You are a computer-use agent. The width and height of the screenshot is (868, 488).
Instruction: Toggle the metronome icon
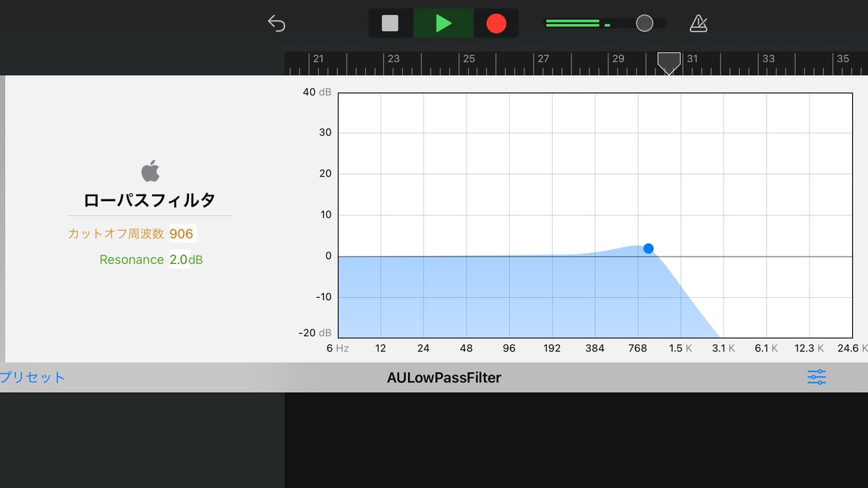tap(698, 23)
